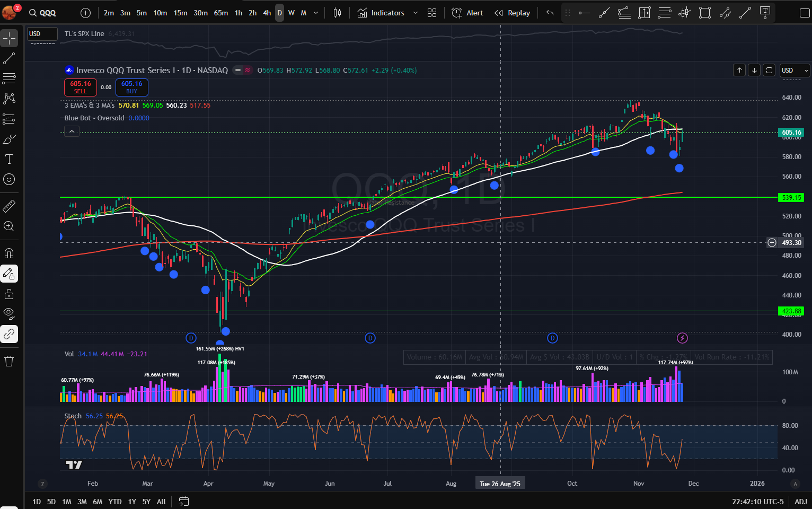Open the indicator templates grid icon
This screenshot has width=812, height=509.
pos(432,13)
